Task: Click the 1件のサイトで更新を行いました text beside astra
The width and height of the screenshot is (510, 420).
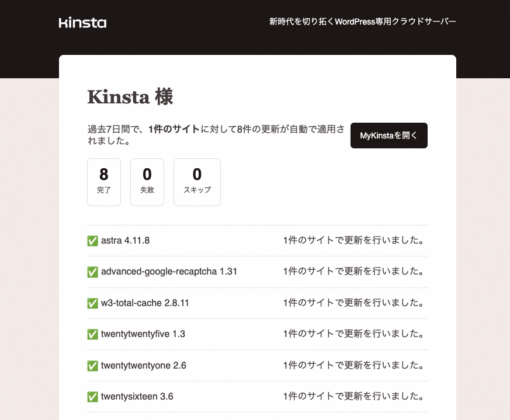Action: click(353, 240)
